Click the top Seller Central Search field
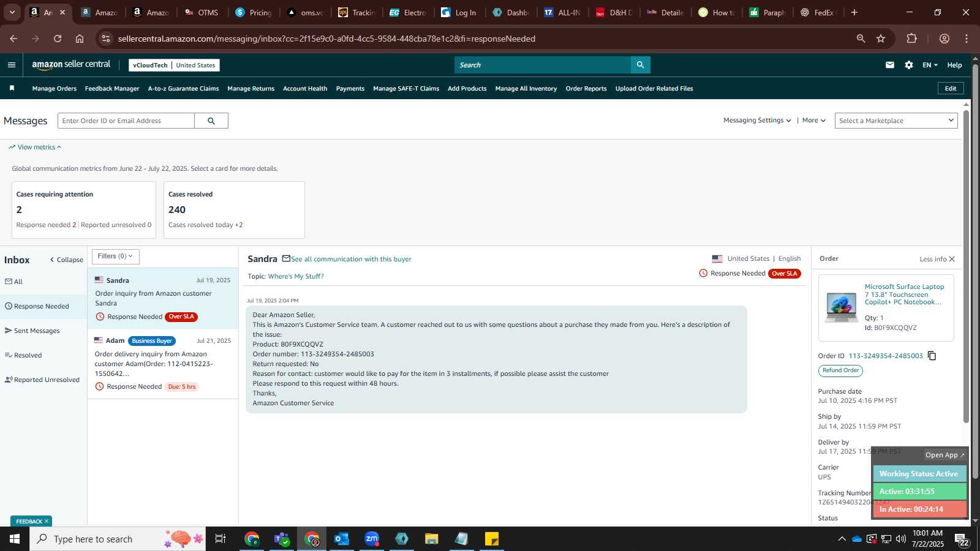This screenshot has width=980, height=551. (x=543, y=65)
